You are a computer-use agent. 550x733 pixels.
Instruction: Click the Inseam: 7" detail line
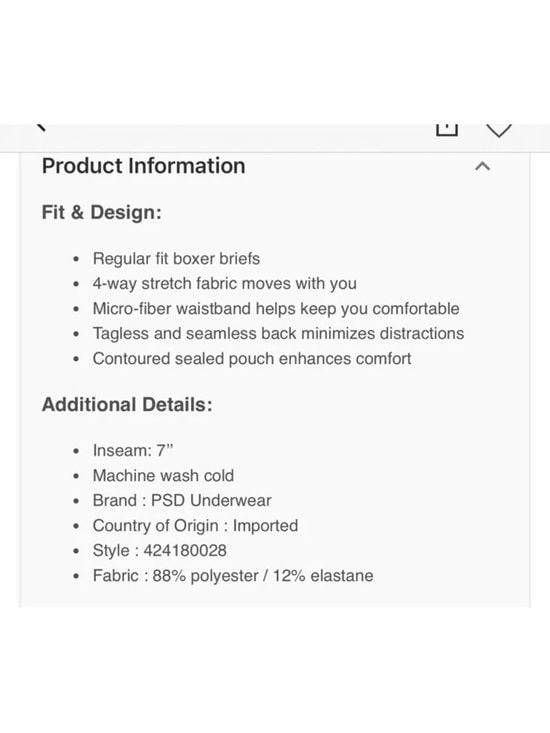click(x=133, y=450)
